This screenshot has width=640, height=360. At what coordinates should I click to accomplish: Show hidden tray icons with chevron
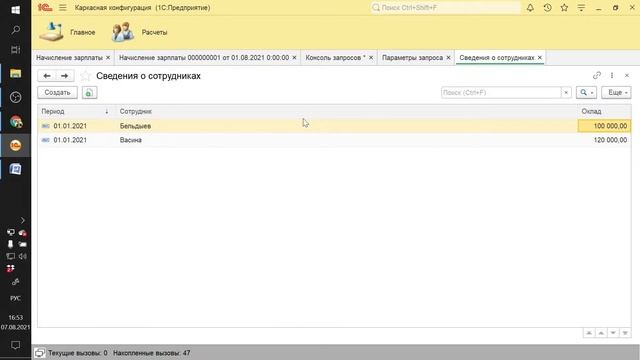pyautogui.click(x=22, y=220)
